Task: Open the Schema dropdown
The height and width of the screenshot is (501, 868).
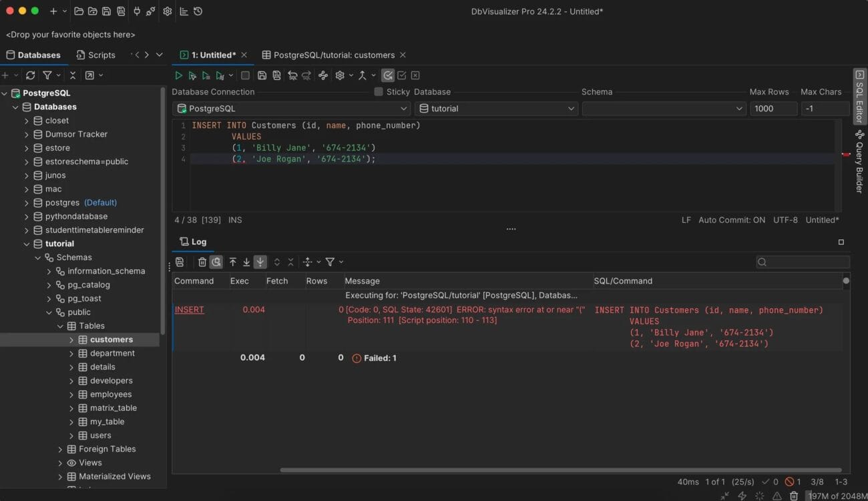Action: 664,109
